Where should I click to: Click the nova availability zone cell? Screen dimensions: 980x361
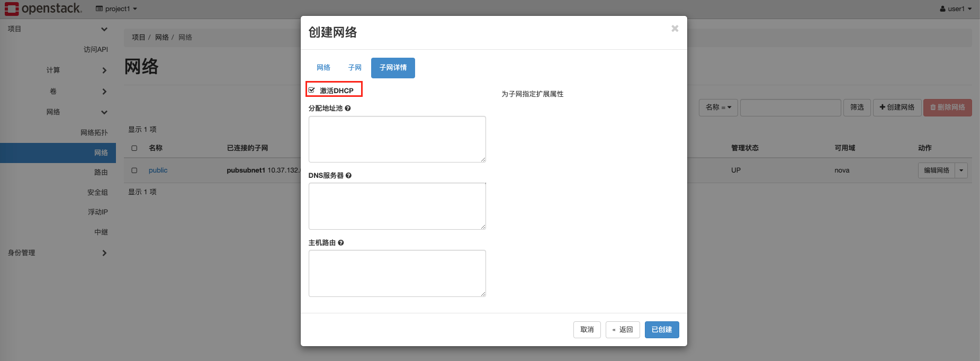842,170
